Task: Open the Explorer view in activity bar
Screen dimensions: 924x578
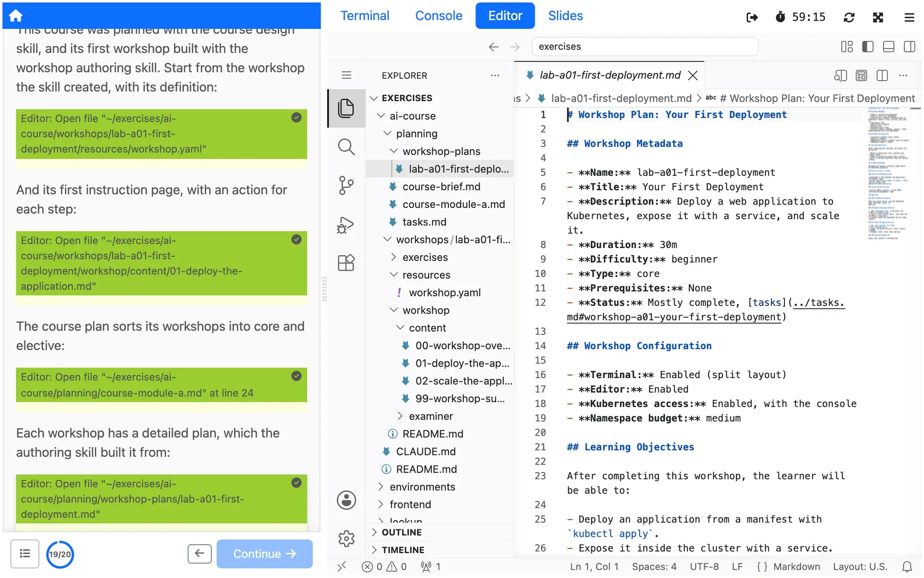Action: [x=346, y=108]
